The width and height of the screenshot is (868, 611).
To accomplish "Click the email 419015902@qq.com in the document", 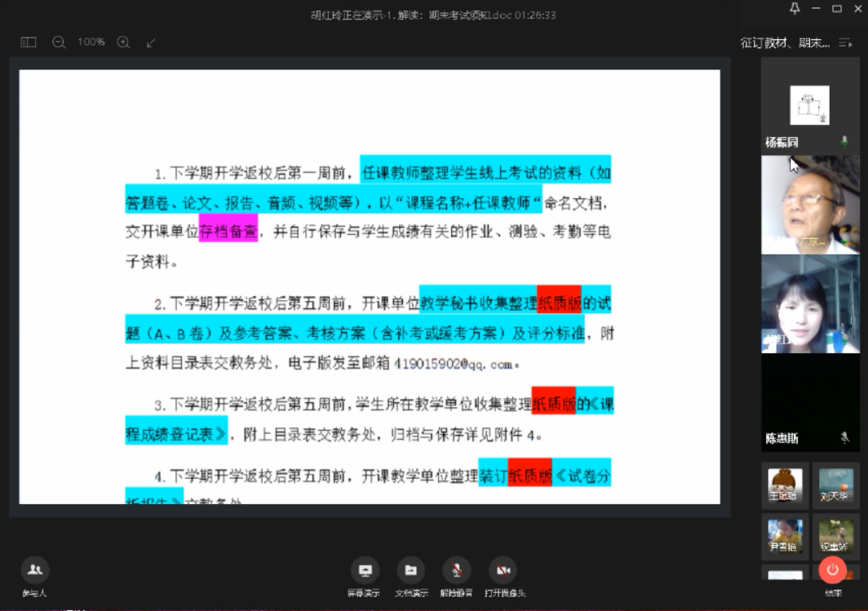I will pyautogui.click(x=454, y=364).
